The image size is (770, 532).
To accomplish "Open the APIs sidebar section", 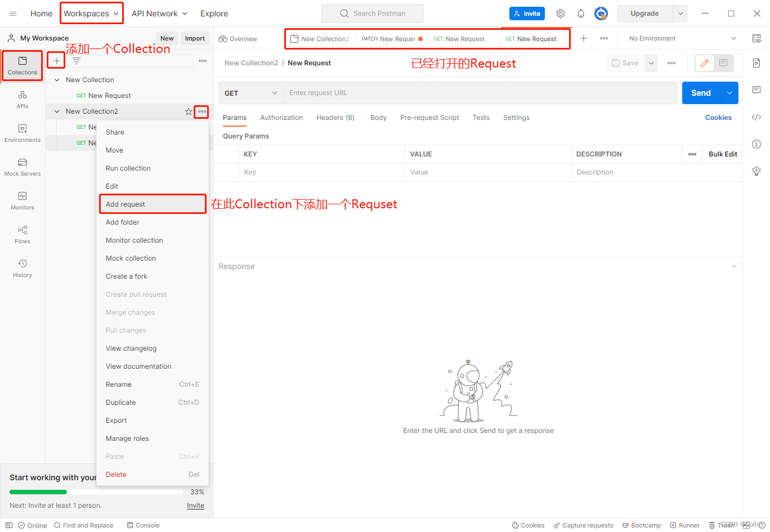I will 23,100.
